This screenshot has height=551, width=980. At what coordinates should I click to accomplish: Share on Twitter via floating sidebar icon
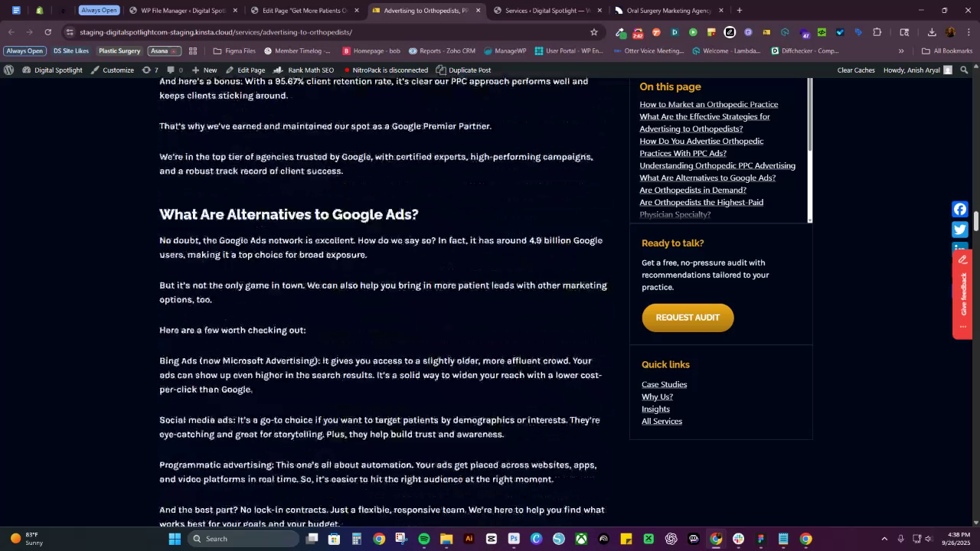pyautogui.click(x=960, y=229)
